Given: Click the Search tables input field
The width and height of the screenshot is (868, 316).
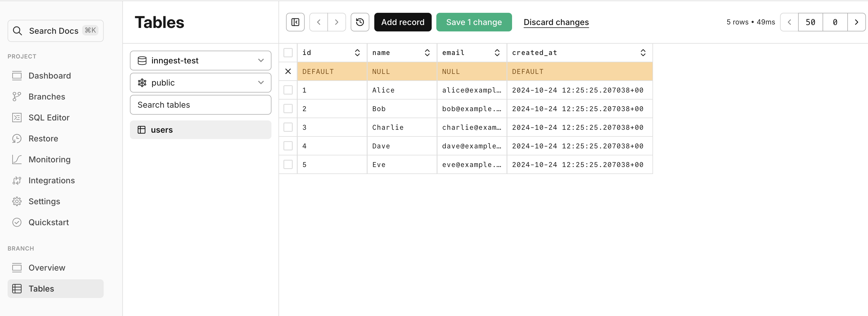Looking at the screenshot, I should point(200,105).
